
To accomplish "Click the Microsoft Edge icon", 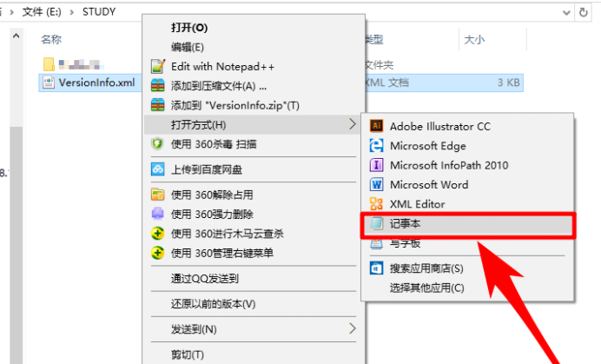I will 376,145.
